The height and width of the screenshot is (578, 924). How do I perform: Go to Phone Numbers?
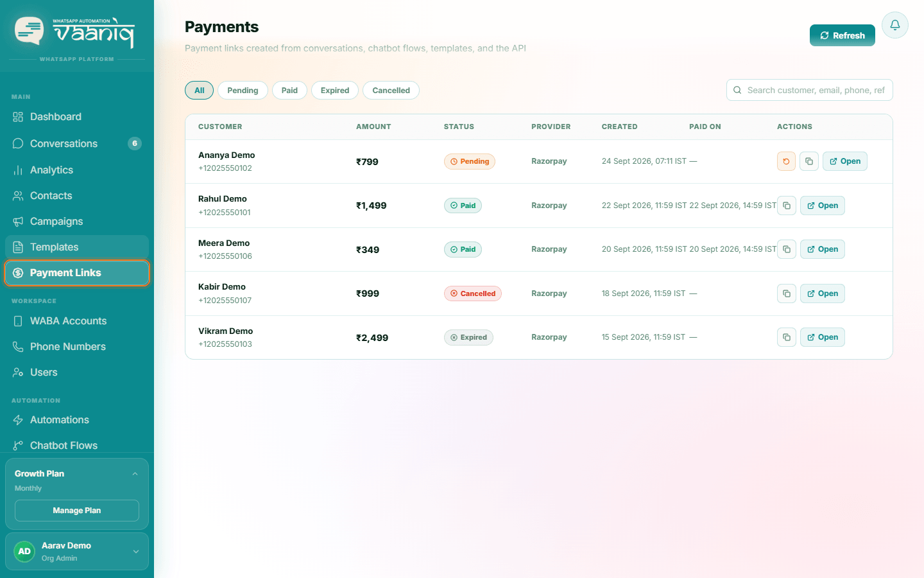pyautogui.click(x=77, y=346)
